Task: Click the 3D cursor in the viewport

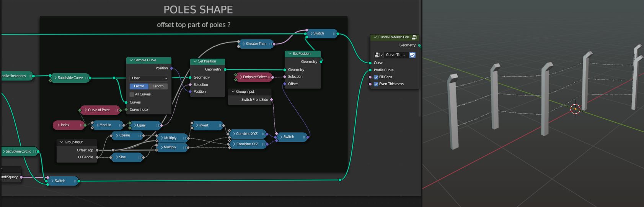Action: 575,109
